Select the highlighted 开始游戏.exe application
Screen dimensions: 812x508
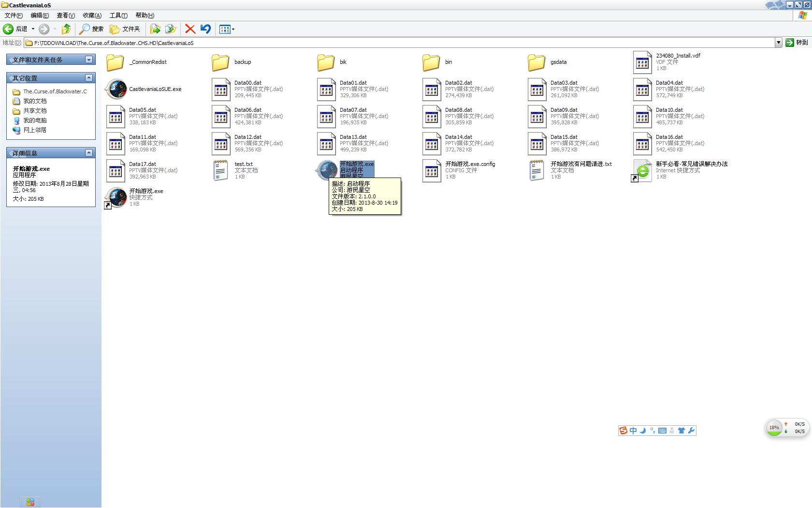tap(346, 170)
